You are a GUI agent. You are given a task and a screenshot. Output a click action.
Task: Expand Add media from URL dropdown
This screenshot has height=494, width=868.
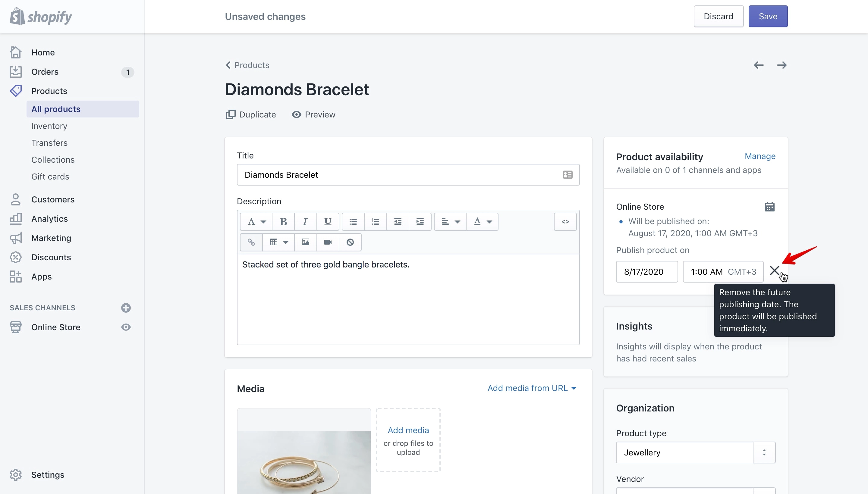[532, 388]
